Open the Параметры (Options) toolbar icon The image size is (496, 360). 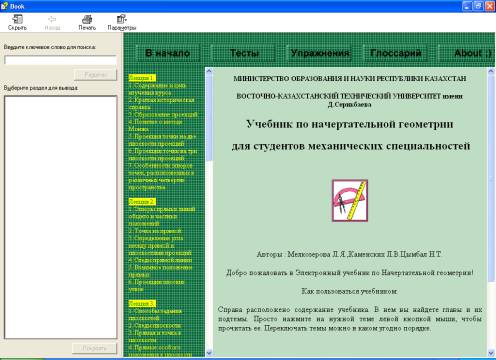[122, 19]
